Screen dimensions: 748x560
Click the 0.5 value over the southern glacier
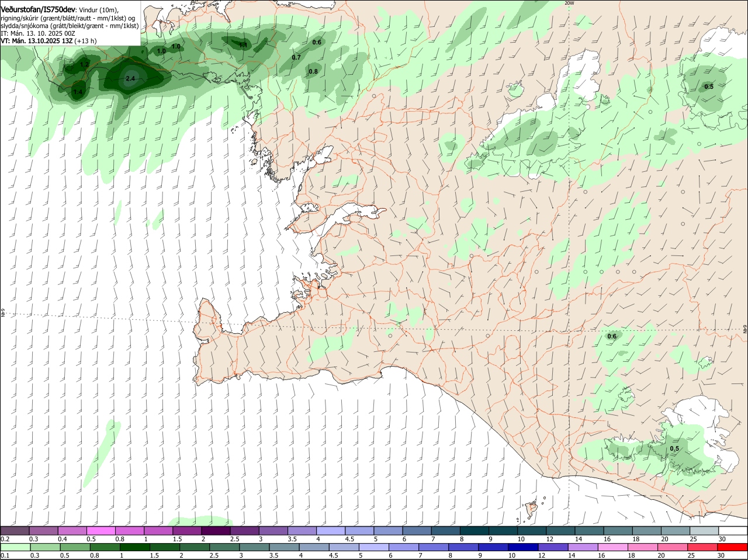pos(674,449)
